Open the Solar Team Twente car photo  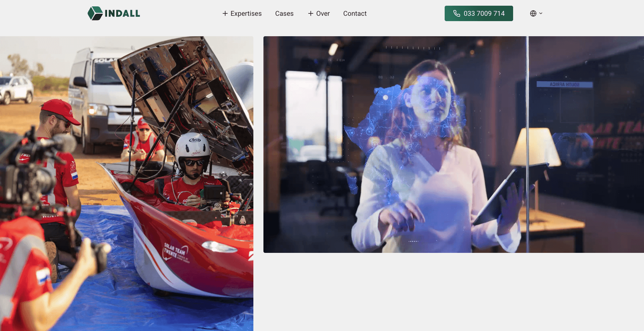click(127, 183)
